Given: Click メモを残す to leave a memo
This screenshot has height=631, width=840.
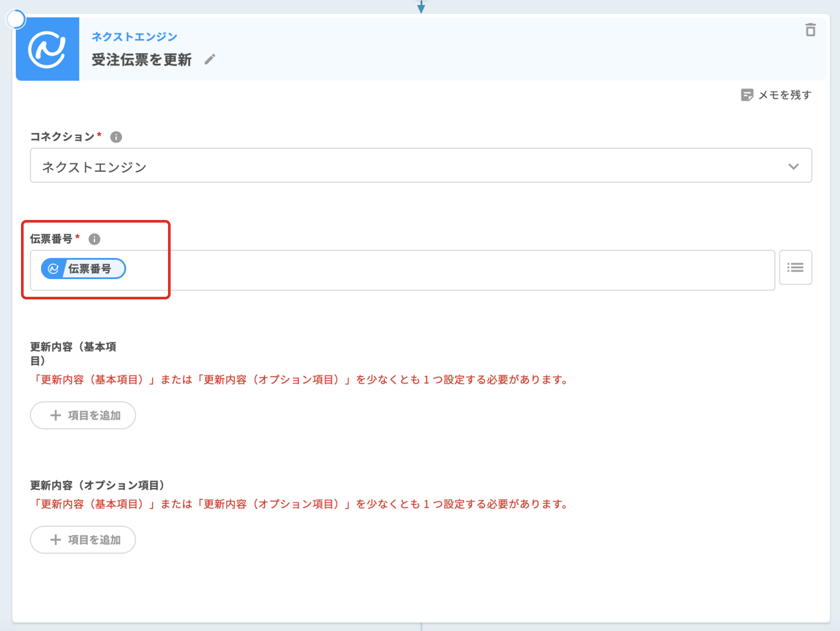Looking at the screenshot, I should tap(785, 95).
